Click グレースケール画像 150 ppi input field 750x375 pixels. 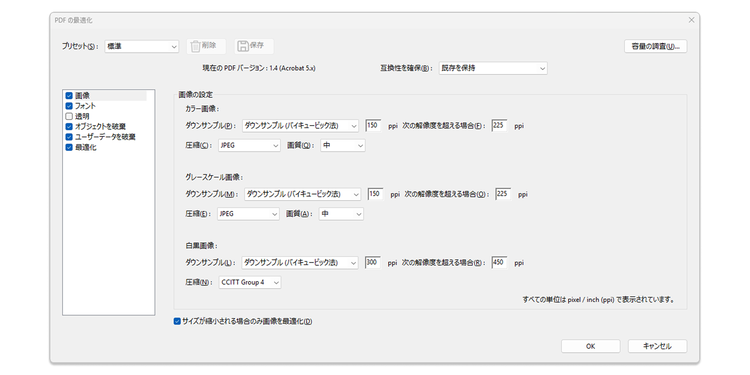(375, 194)
